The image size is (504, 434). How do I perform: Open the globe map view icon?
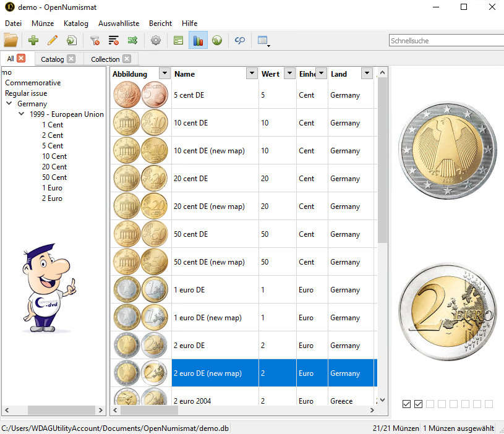(x=217, y=41)
